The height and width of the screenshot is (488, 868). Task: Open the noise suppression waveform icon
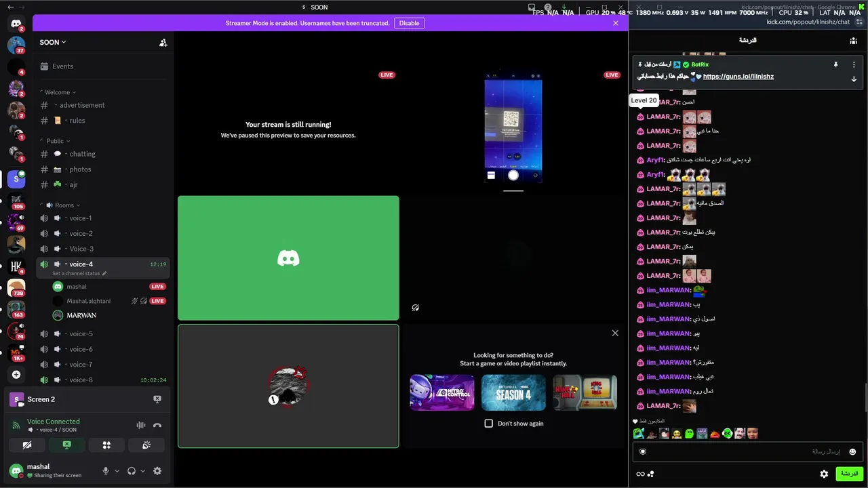pyautogui.click(x=141, y=425)
